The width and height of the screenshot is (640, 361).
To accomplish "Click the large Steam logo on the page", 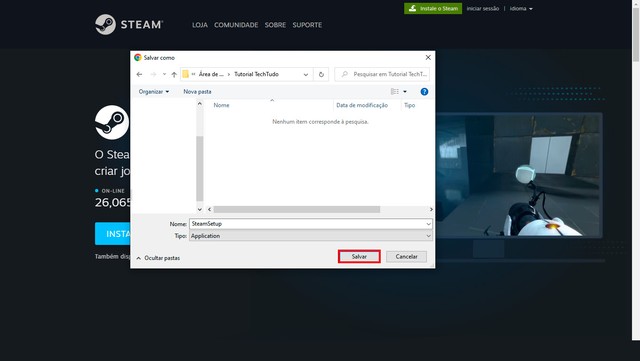I will click(x=112, y=122).
